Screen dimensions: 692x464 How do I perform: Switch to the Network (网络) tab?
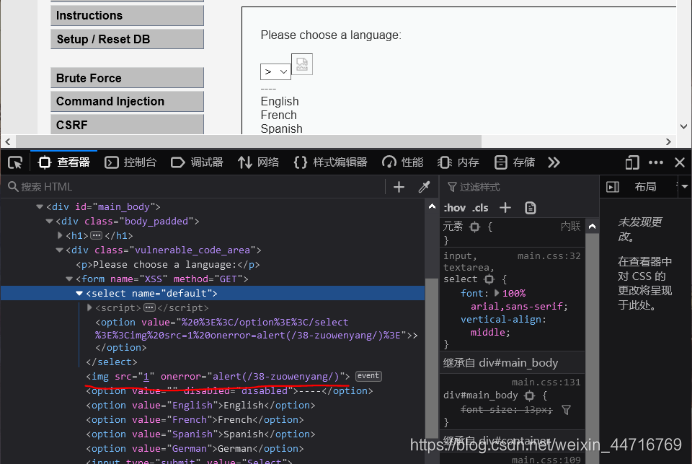click(x=258, y=162)
